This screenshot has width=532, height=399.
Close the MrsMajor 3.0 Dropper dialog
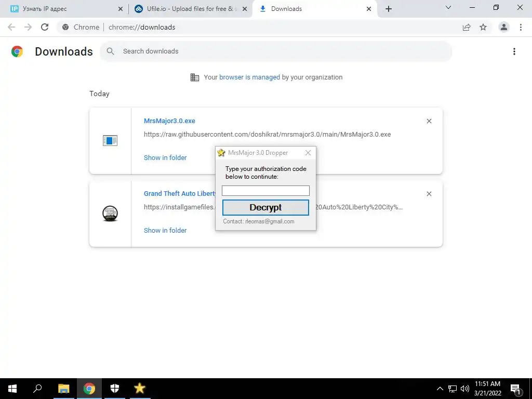(x=308, y=153)
